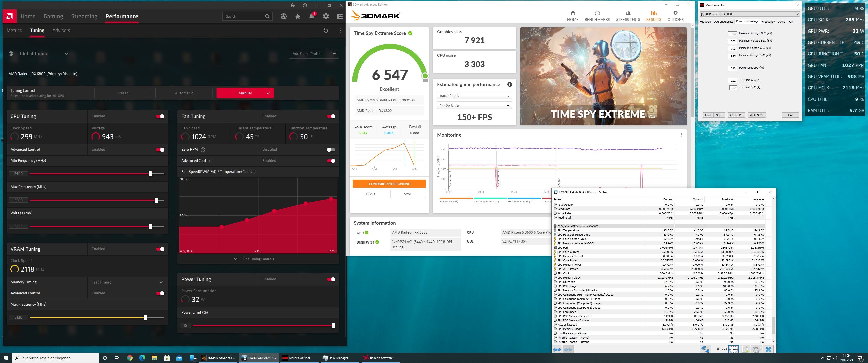
Task: Click HWiNFO network sharing icon
Action: [705, 349]
